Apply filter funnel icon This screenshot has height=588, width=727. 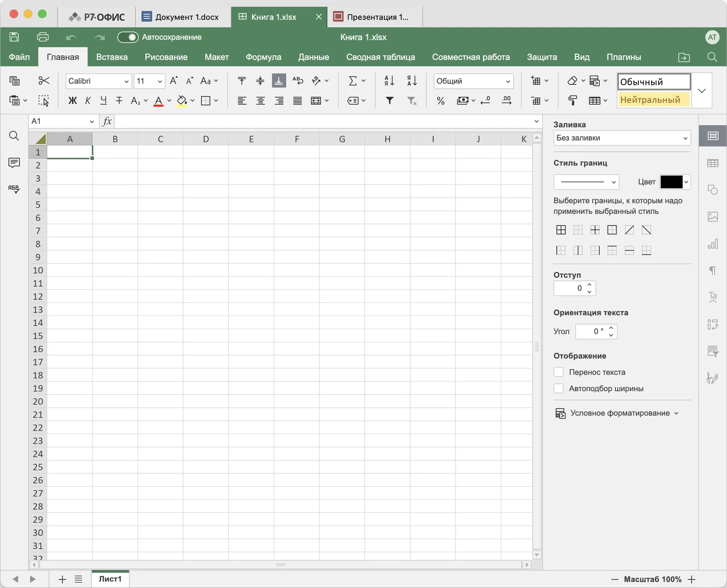coord(389,100)
